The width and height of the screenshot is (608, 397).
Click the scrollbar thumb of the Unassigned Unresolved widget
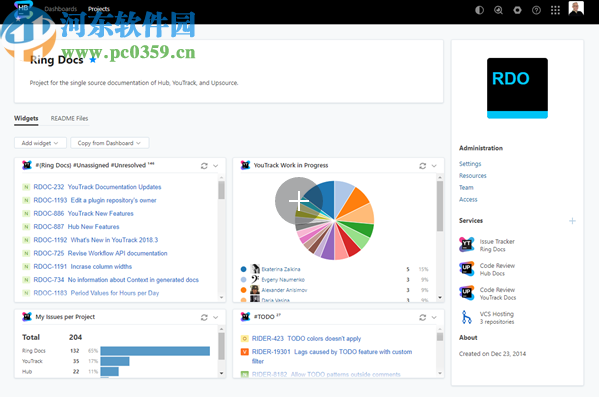pos(221,190)
